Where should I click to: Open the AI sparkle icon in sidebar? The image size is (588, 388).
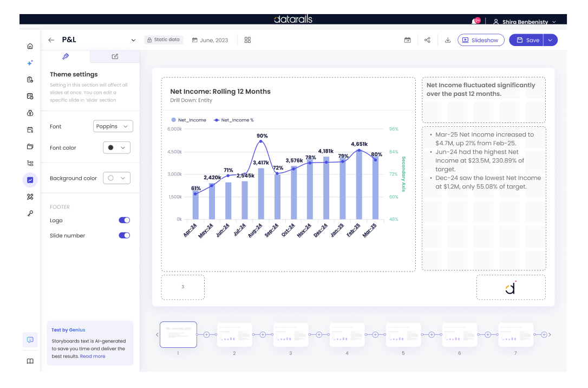click(x=30, y=63)
